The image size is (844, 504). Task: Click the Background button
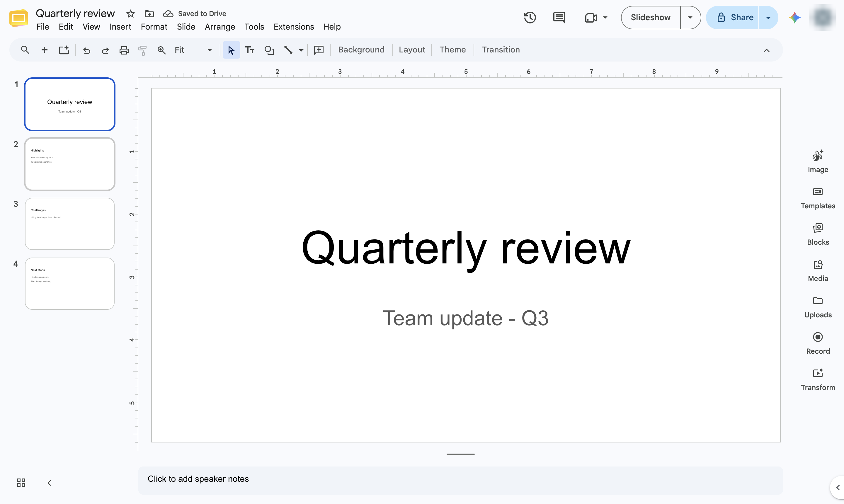tap(361, 50)
